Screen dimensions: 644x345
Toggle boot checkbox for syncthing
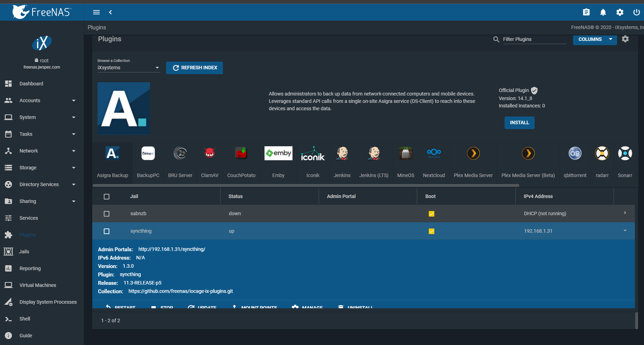(432, 231)
